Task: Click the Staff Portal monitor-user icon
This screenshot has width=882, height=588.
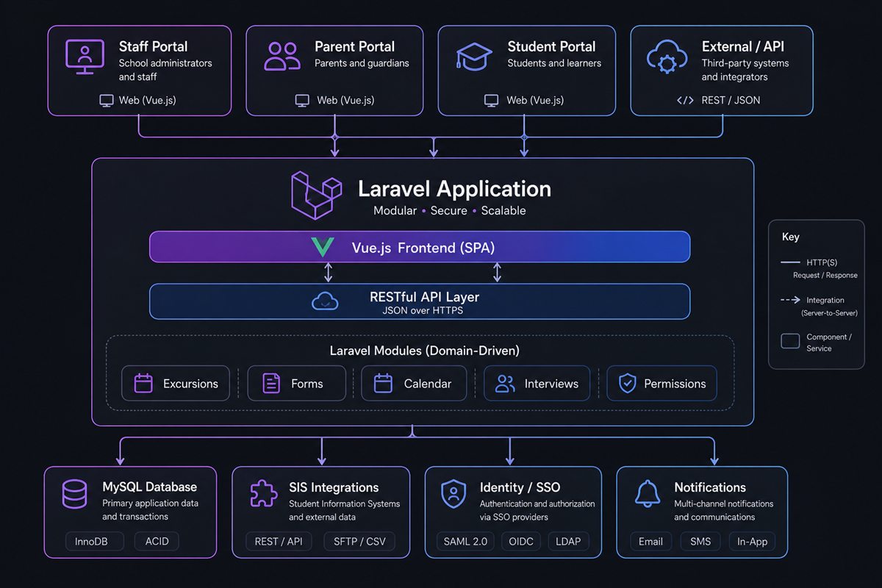Action: (85, 56)
